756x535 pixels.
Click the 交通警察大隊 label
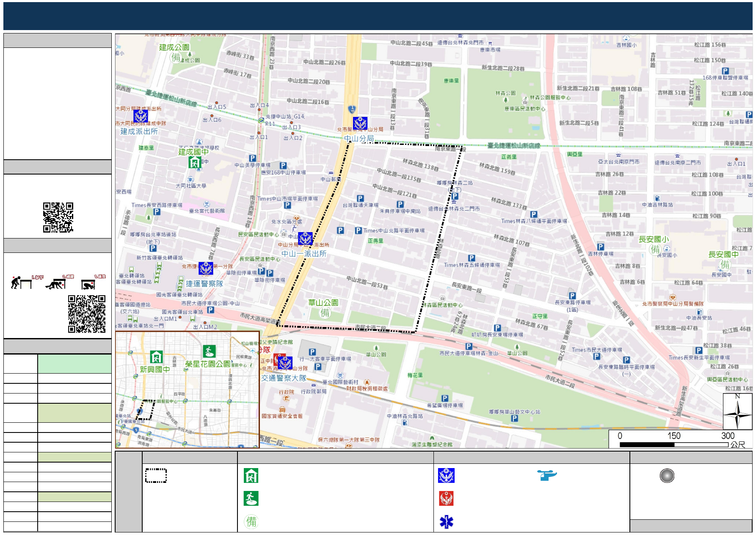pyautogui.click(x=284, y=378)
